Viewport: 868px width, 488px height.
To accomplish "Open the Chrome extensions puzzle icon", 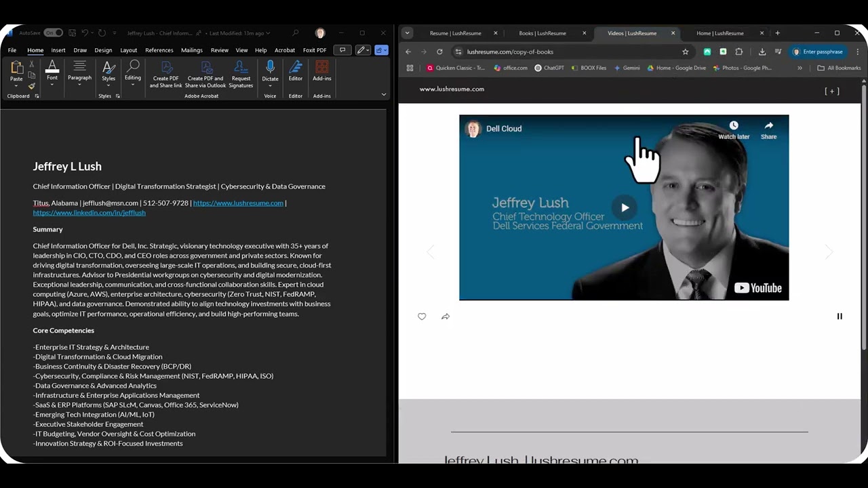I will 738,52.
